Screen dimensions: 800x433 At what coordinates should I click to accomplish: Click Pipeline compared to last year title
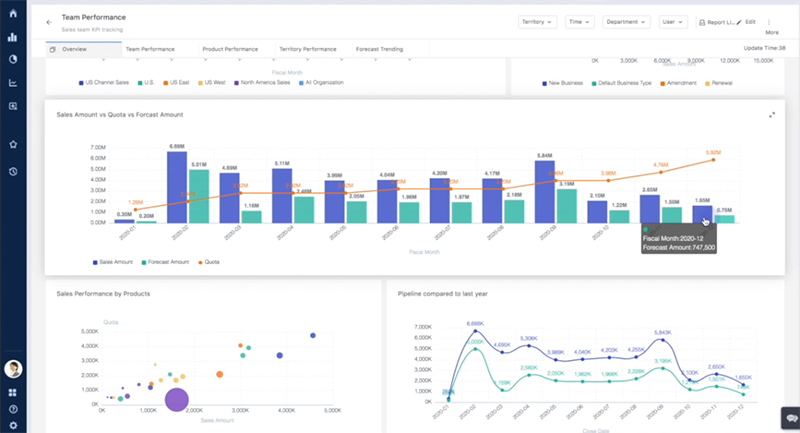[442, 294]
